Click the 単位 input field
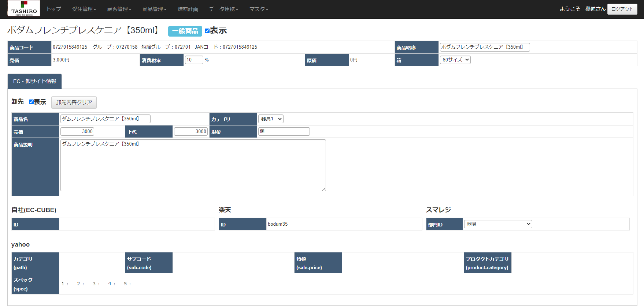This screenshot has width=644, height=308. pyautogui.click(x=284, y=132)
